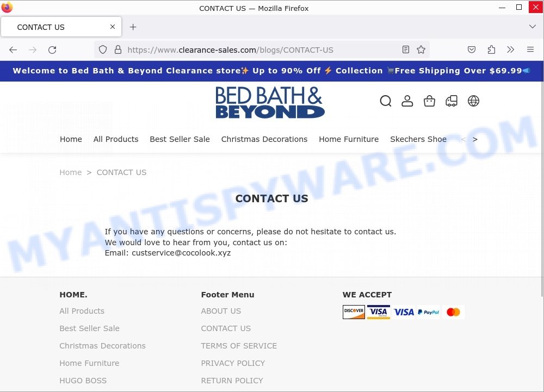
Task: Click the browser back arrow
Action: pos(13,50)
